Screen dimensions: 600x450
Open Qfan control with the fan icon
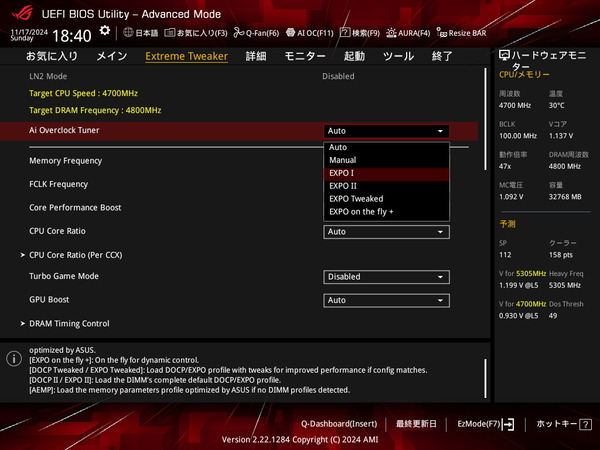241,33
